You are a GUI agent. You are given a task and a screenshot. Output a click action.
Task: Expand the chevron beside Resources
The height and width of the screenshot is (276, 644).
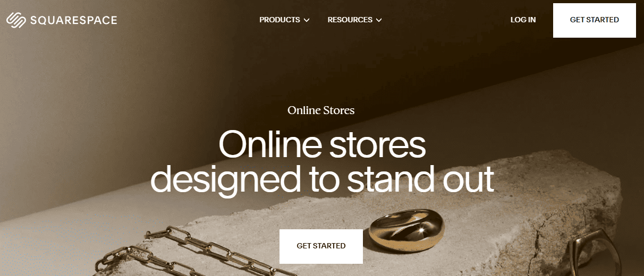pyautogui.click(x=379, y=20)
